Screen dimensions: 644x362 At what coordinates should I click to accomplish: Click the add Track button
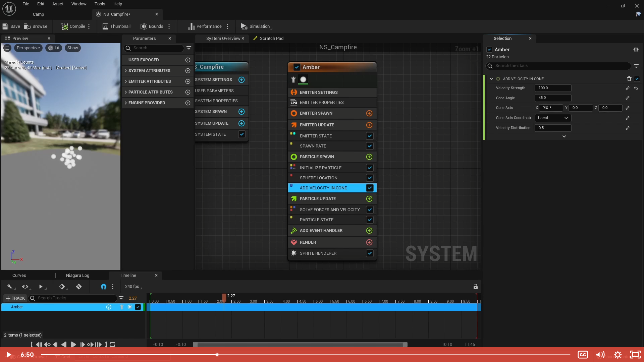click(x=15, y=298)
